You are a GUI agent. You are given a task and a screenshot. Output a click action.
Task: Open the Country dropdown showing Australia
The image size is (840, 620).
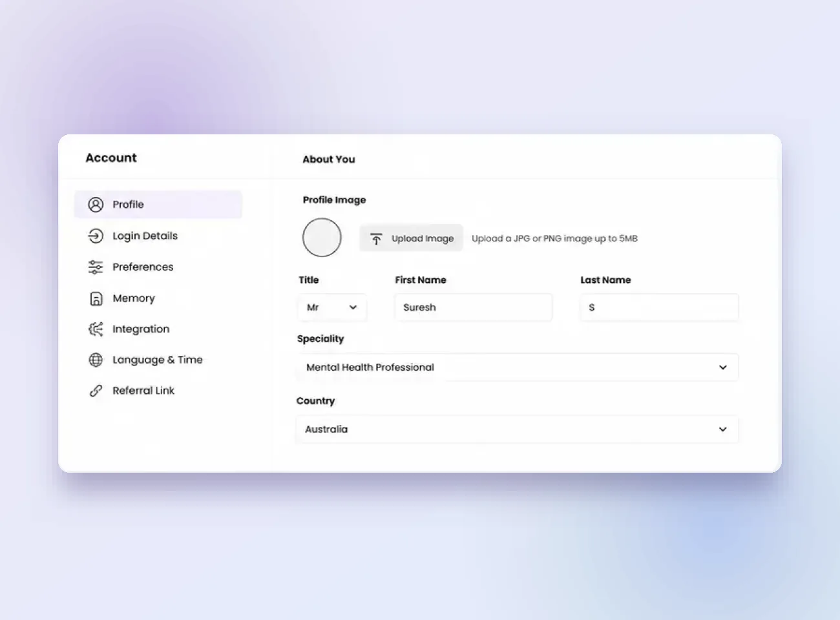(517, 429)
